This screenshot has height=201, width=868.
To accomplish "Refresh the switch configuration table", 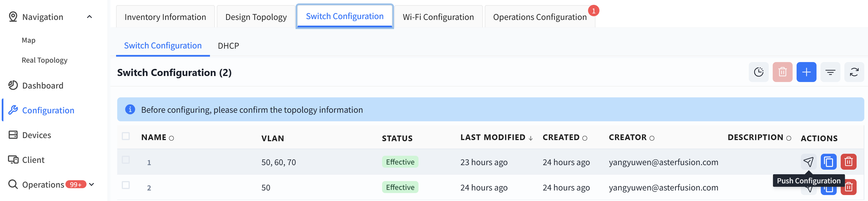I will tap(854, 72).
